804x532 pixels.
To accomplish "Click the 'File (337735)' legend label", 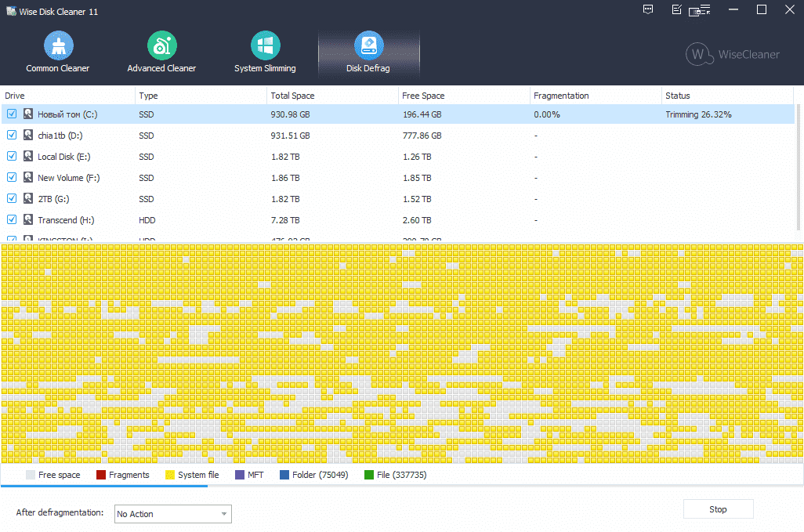I will [401, 475].
